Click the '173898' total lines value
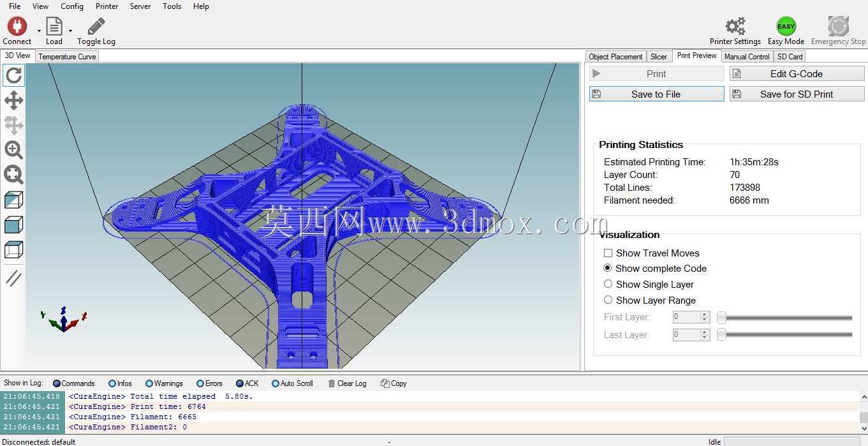 [x=745, y=188]
